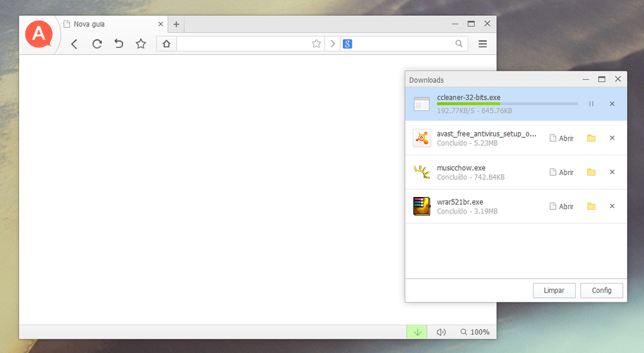Select the ccleaner-32-bits.exe file name
The image size is (644, 353).
(468, 97)
